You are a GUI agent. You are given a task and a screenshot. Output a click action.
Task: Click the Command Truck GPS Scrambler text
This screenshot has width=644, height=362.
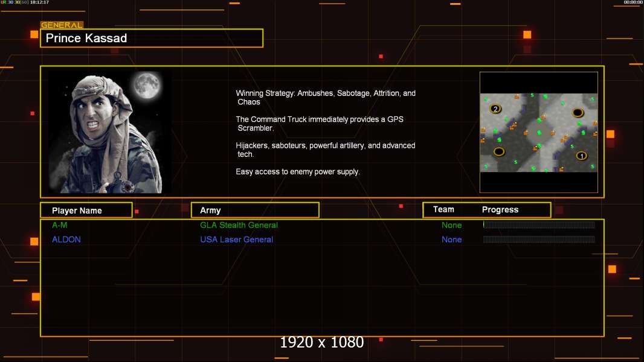(320, 124)
